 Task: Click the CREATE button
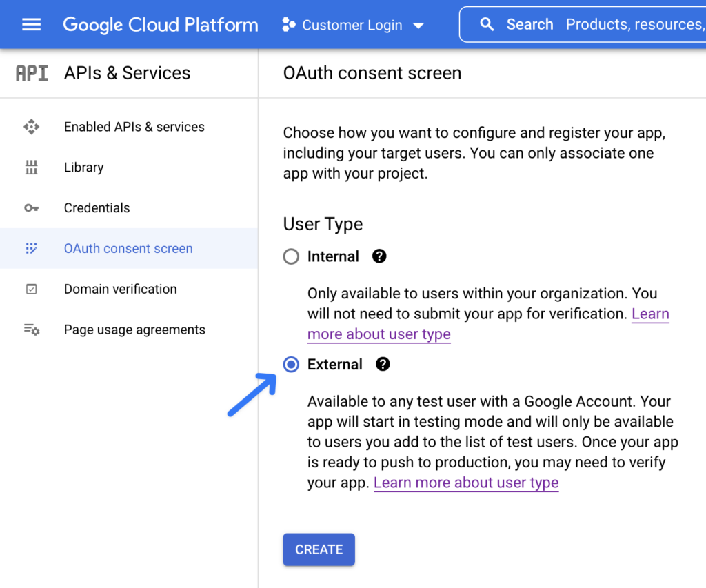coord(319,549)
